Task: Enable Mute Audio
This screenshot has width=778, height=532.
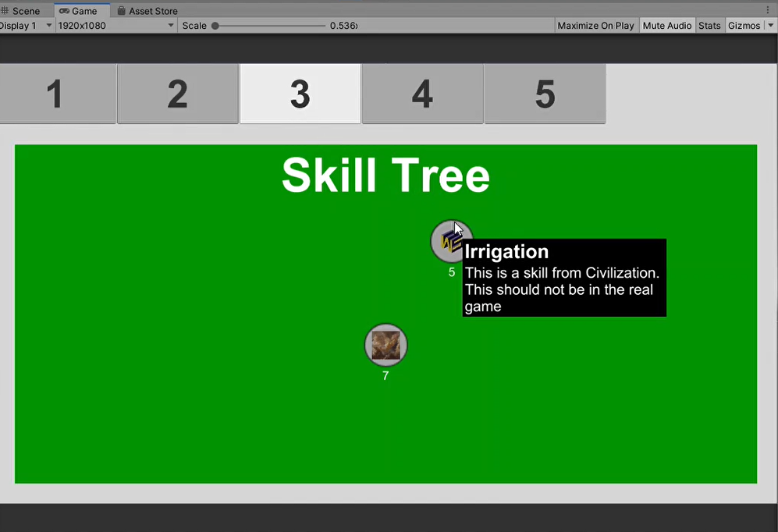Action: (x=666, y=25)
